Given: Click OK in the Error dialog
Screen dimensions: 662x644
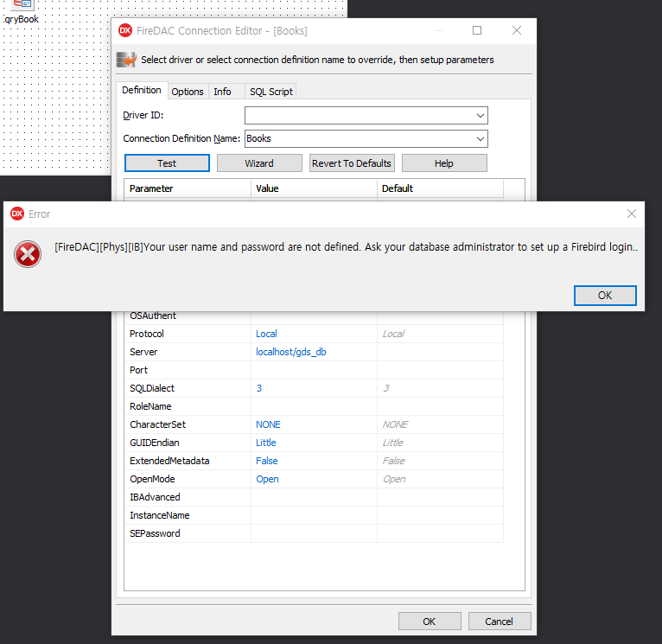Looking at the screenshot, I should (x=605, y=295).
